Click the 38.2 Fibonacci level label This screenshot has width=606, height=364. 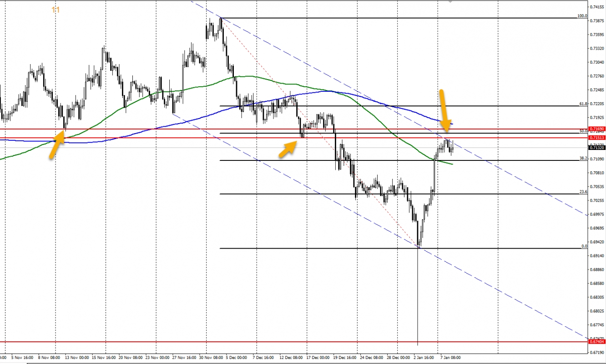[x=583, y=158]
